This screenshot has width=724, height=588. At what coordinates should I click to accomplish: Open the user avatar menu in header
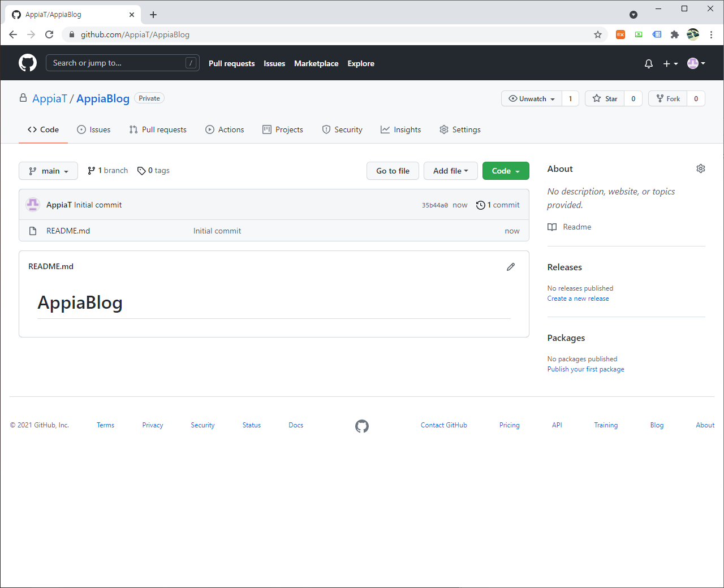tap(696, 63)
